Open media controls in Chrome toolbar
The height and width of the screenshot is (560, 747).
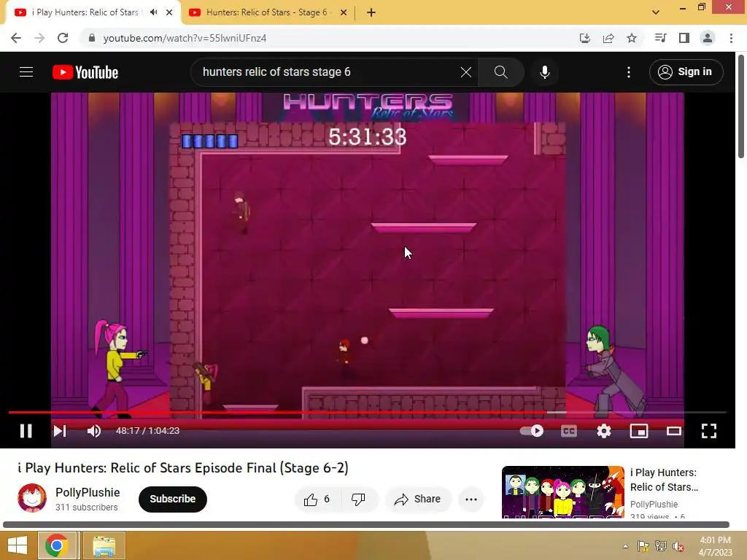661,38
